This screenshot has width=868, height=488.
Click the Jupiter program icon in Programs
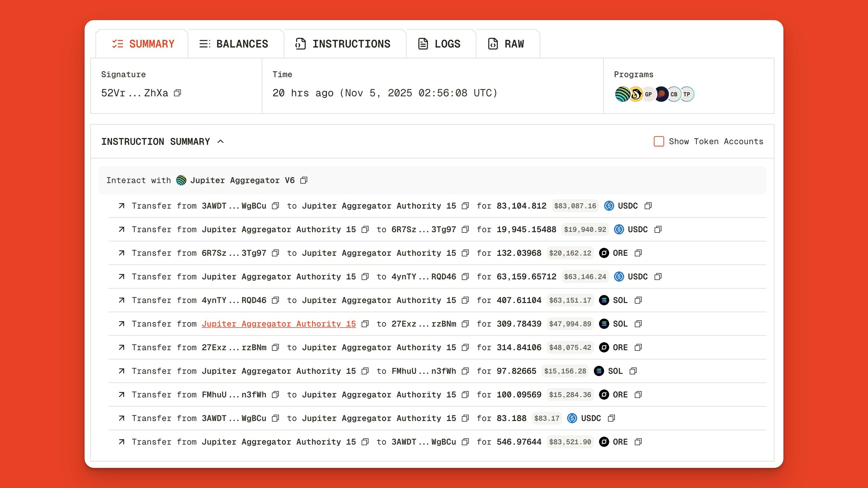point(622,94)
